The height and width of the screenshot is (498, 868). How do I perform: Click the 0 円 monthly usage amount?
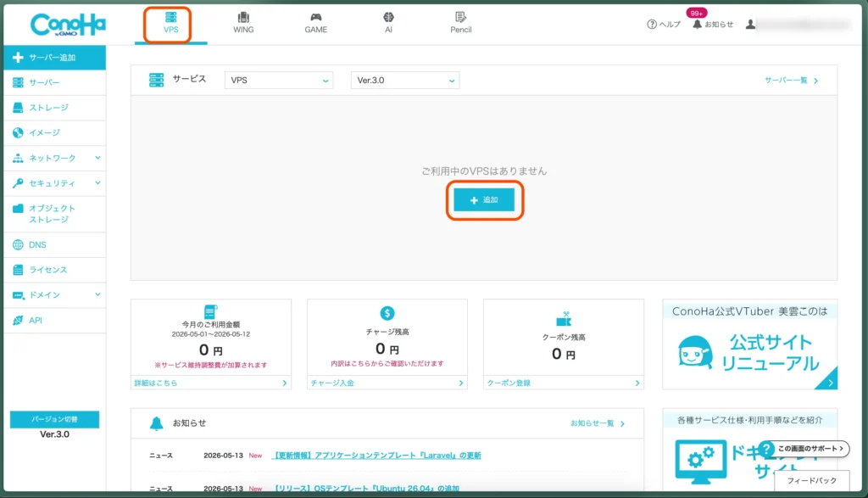210,350
